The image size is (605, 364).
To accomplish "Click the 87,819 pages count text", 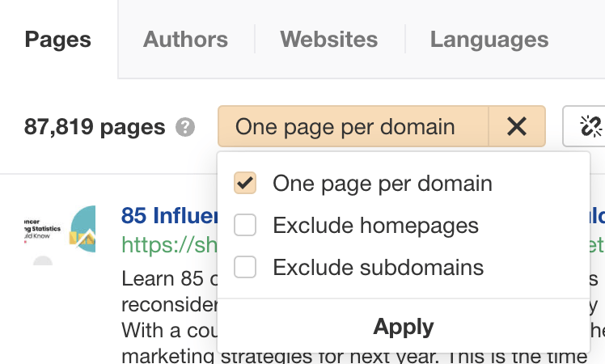I will [x=94, y=127].
